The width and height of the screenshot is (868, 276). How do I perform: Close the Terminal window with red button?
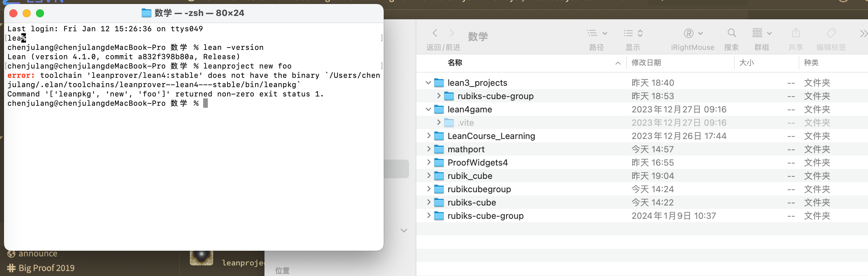coord(13,13)
